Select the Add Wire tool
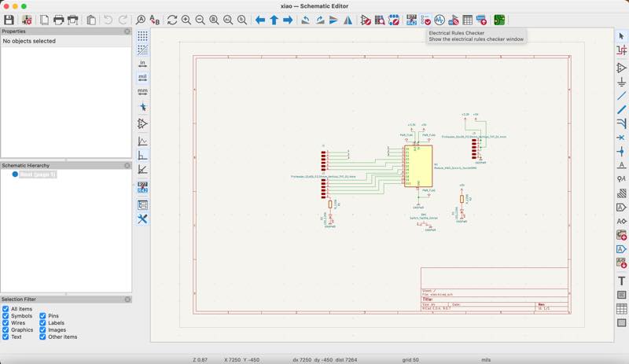The width and height of the screenshot is (629, 364). click(621, 95)
